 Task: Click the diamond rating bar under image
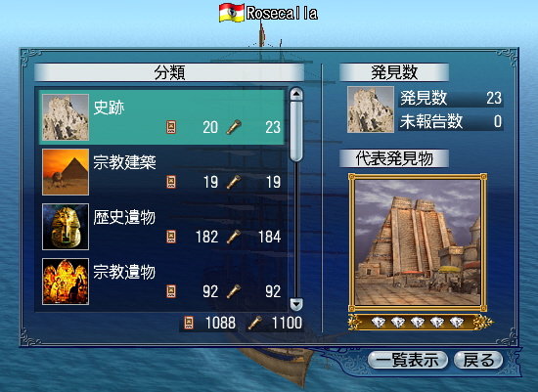[418, 323]
